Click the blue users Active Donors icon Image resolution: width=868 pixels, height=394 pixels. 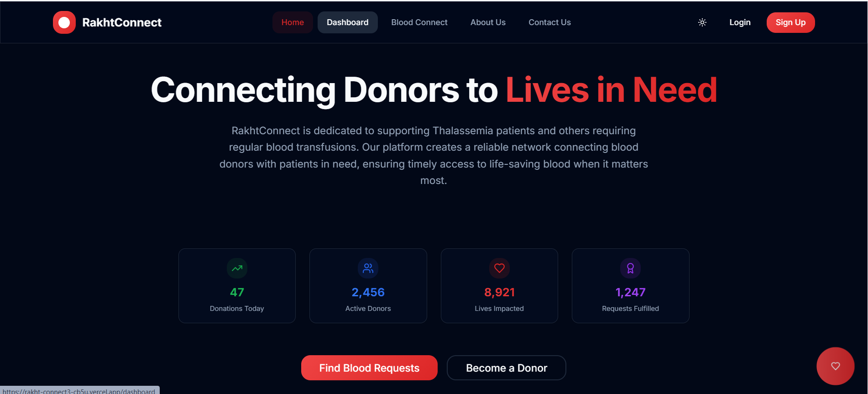coord(368,268)
